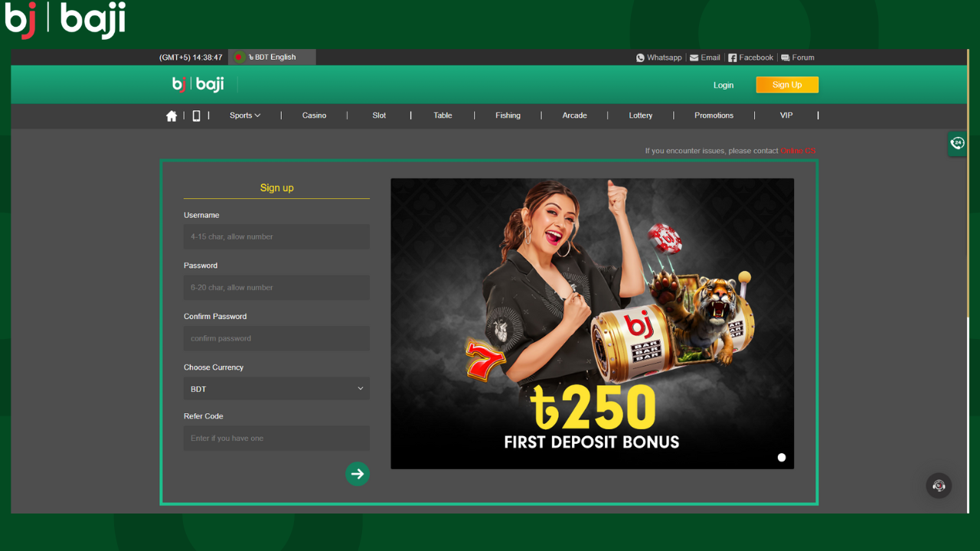Open the live chat headset bubble

click(939, 485)
